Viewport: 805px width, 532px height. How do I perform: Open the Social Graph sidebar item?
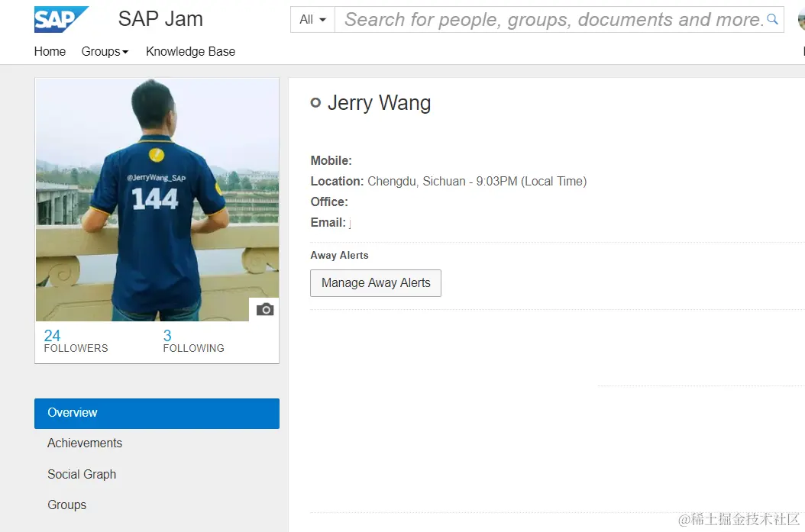coord(82,475)
